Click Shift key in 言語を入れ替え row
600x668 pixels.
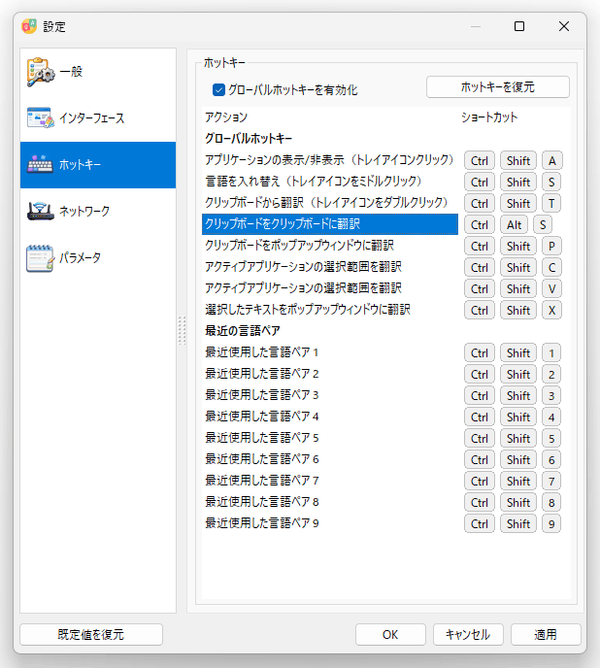click(x=518, y=182)
